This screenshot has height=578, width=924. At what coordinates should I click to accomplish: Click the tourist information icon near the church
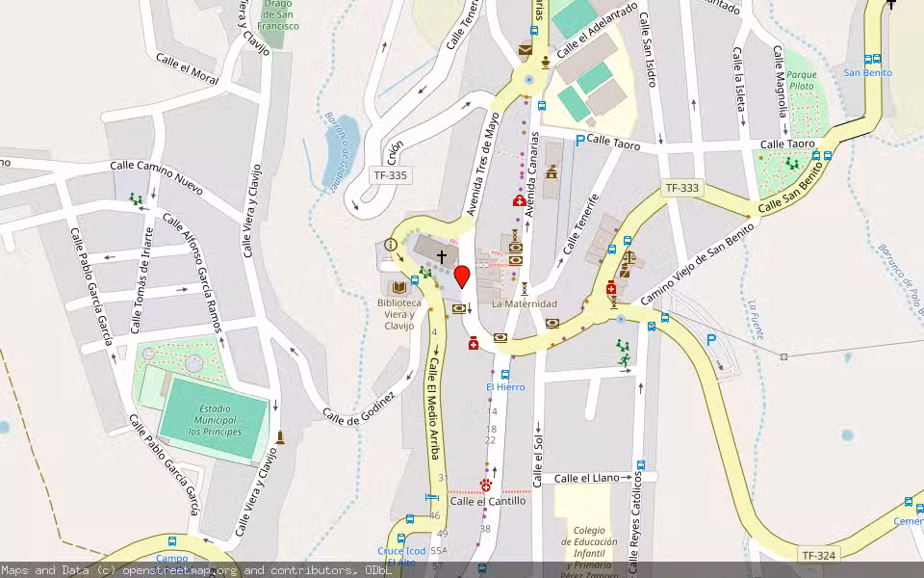point(391,244)
